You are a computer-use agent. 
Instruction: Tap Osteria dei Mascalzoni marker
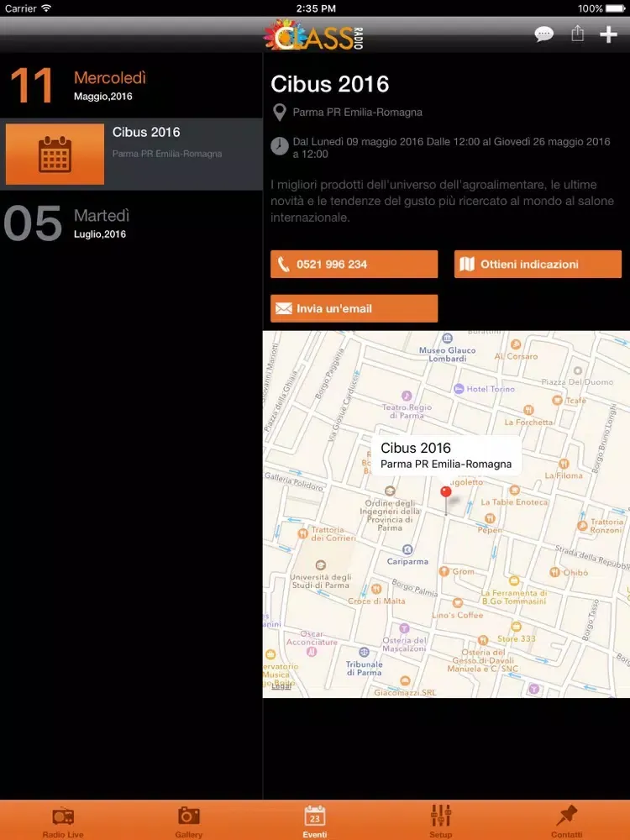(x=405, y=627)
